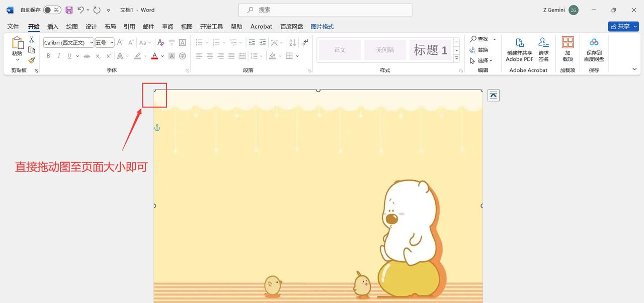Image resolution: width=644 pixels, height=303 pixels.
Task: Click the subscript icon
Action: [x=98, y=56]
